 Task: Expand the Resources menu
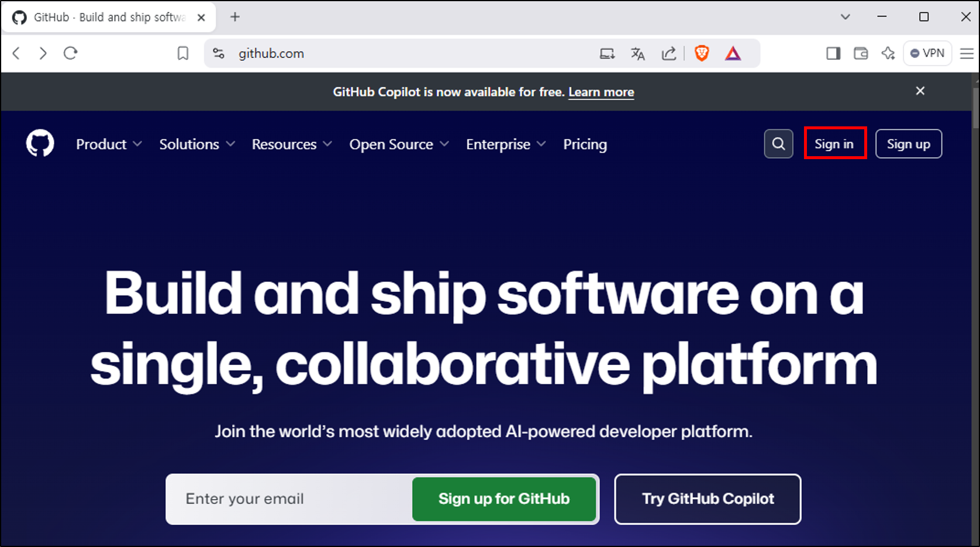coord(292,144)
